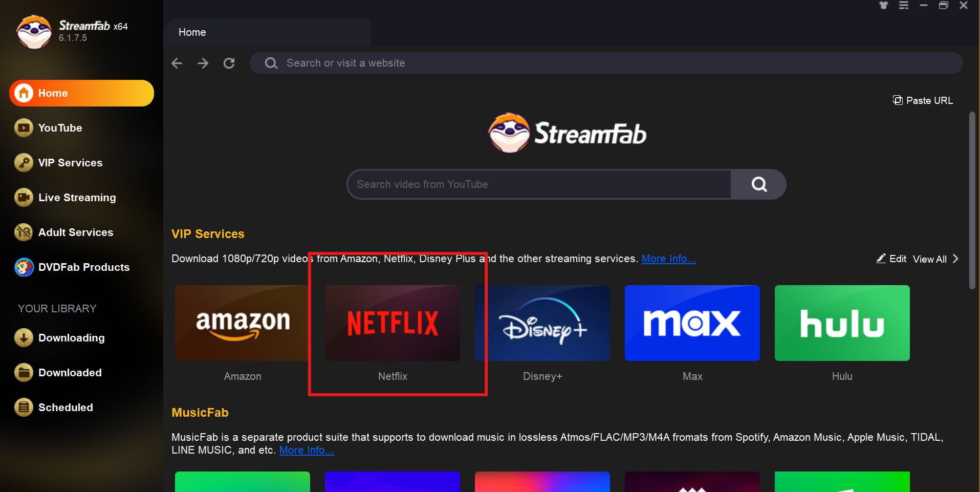Image resolution: width=980 pixels, height=492 pixels.
Task: Click the YOUR LIBRARY heading
Action: point(57,309)
